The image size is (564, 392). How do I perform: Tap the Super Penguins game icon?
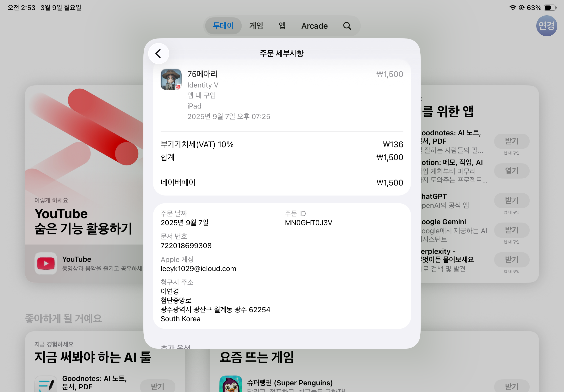(x=231, y=384)
